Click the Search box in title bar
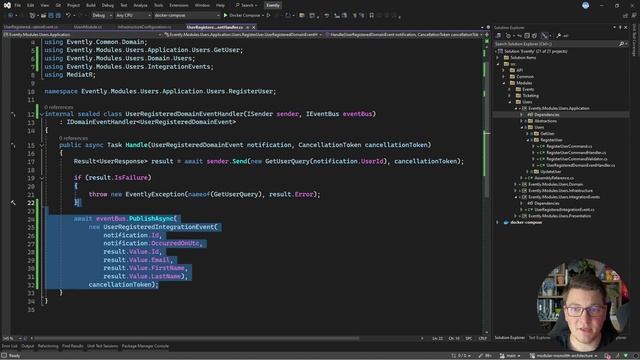Screen dimensions: 640x360 pos(246,5)
